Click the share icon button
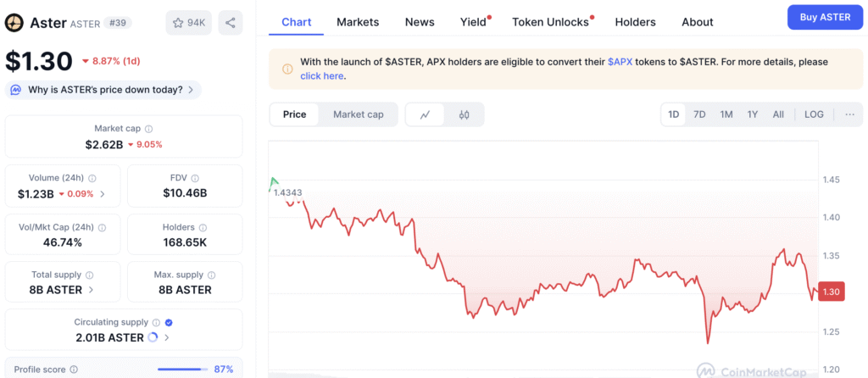This screenshot has width=868, height=378. (x=231, y=23)
